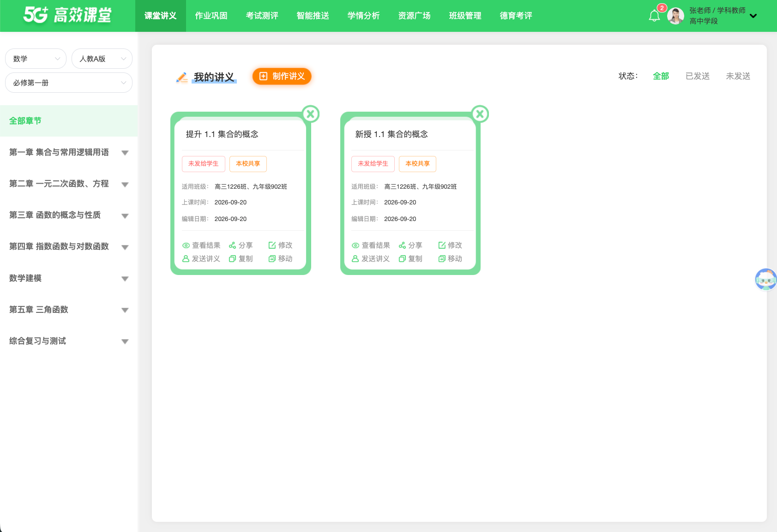Move (移动) the 新授 1.1 handout
Screen dimensions: 777x532
pyautogui.click(x=450, y=259)
